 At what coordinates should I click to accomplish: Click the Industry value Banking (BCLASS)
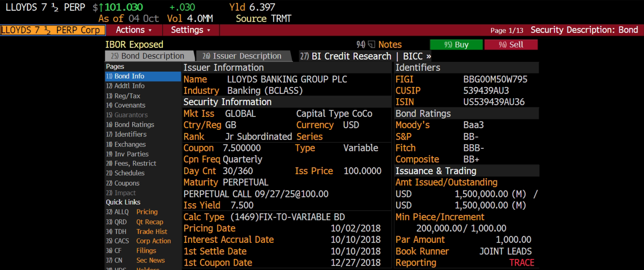265,91
